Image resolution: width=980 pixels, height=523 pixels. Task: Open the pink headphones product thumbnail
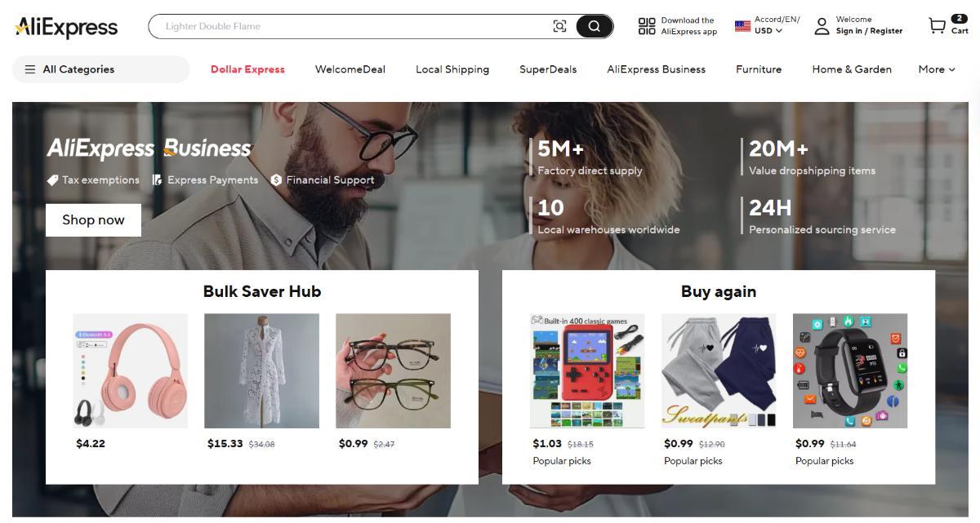[x=130, y=370]
